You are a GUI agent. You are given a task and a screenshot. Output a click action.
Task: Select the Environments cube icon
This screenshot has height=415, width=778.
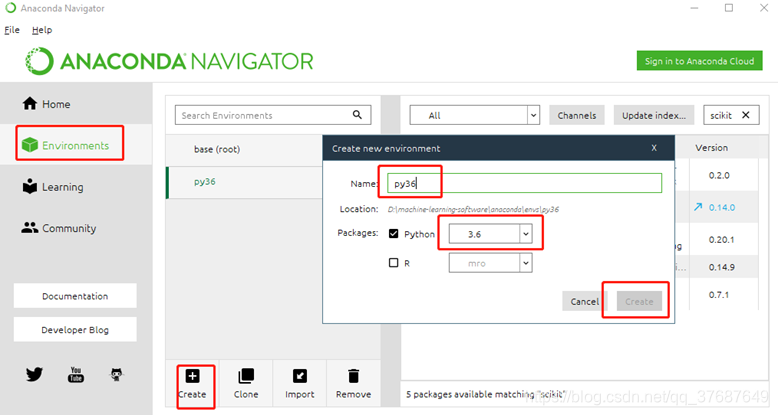click(30, 145)
